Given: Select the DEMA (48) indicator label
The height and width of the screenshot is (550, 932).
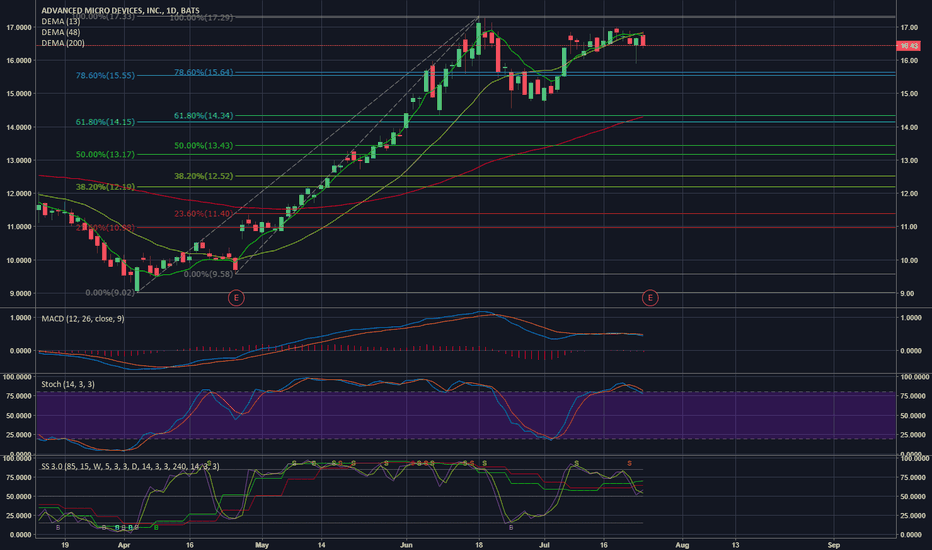Looking at the screenshot, I should point(61,32).
